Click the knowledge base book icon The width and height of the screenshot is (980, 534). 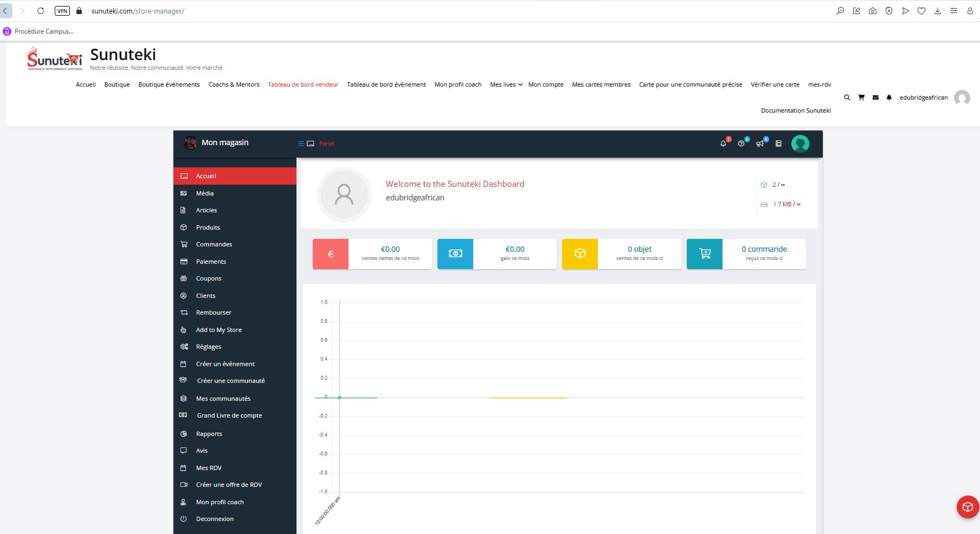(x=778, y=144)
